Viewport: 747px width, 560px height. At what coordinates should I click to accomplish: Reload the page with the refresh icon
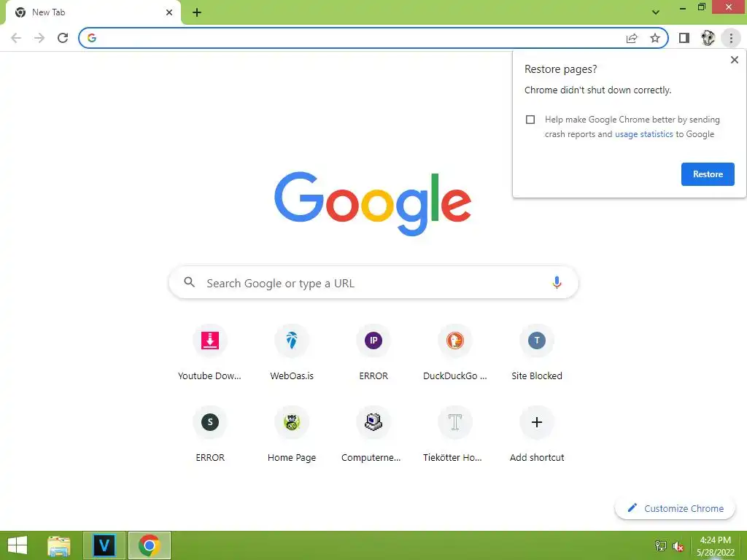point(63,38)
